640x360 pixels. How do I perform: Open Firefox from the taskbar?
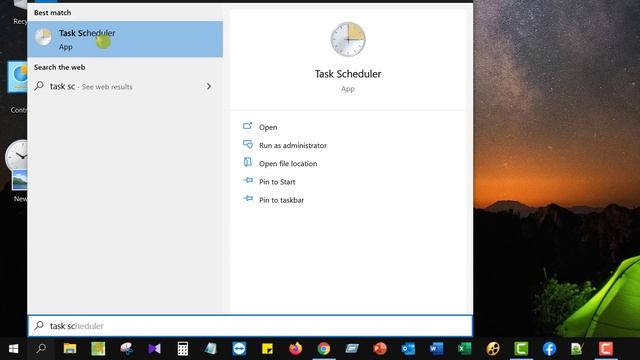[296, 349]
